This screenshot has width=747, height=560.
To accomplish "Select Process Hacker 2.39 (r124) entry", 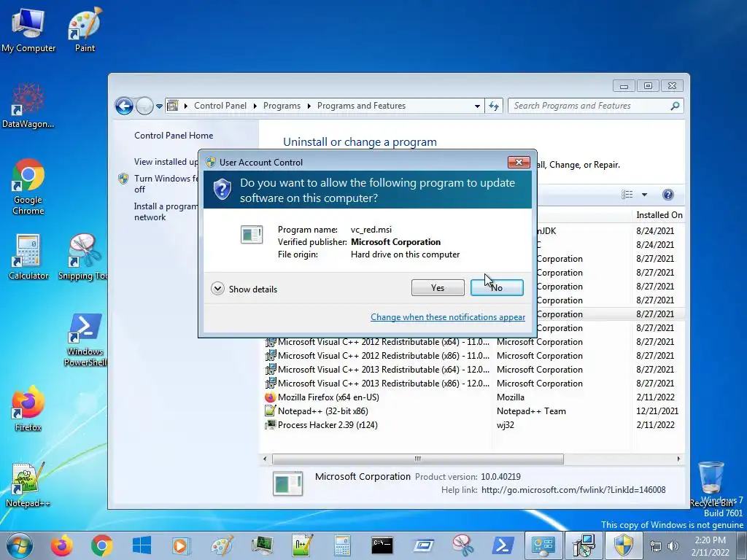I will (472, 425).
